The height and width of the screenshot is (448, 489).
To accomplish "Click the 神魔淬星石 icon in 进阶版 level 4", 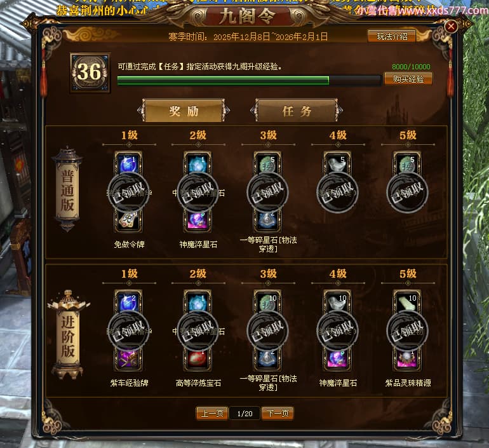I will [x=337, y=358].
